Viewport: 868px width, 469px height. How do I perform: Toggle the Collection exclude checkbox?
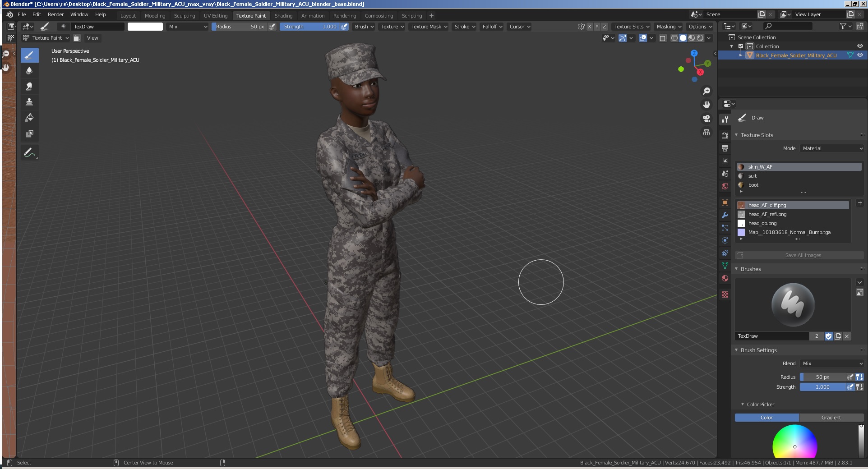click(x=741, y=46)
